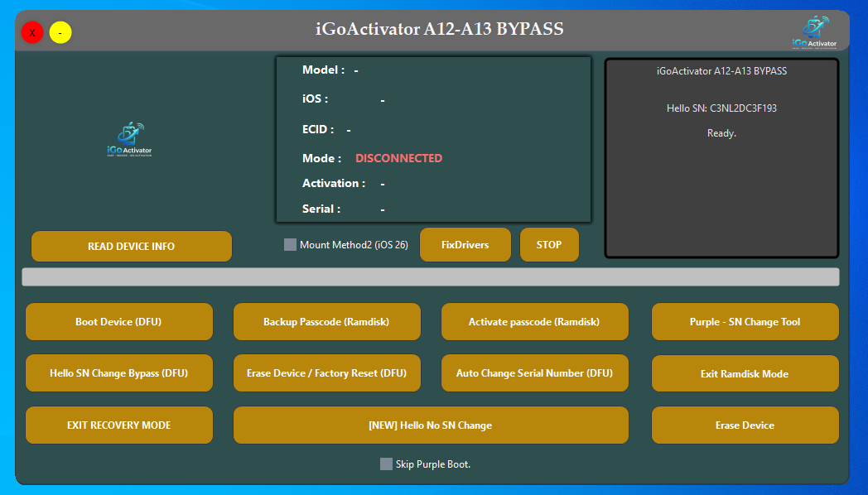
Task: Click Erase Device / Factory Reset (DFU)
Action: (x=326, y=373)
